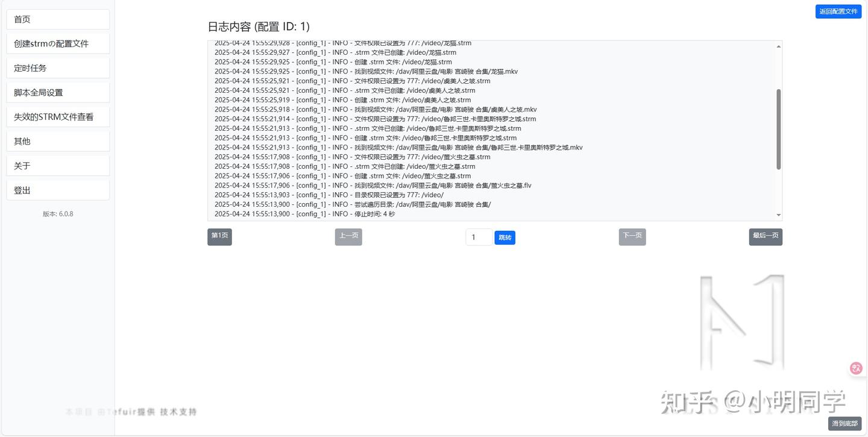This screenshot has height=437, width=868.
Task: Click the 滑到底部 button at bottom right
Action: pos(846,424)
